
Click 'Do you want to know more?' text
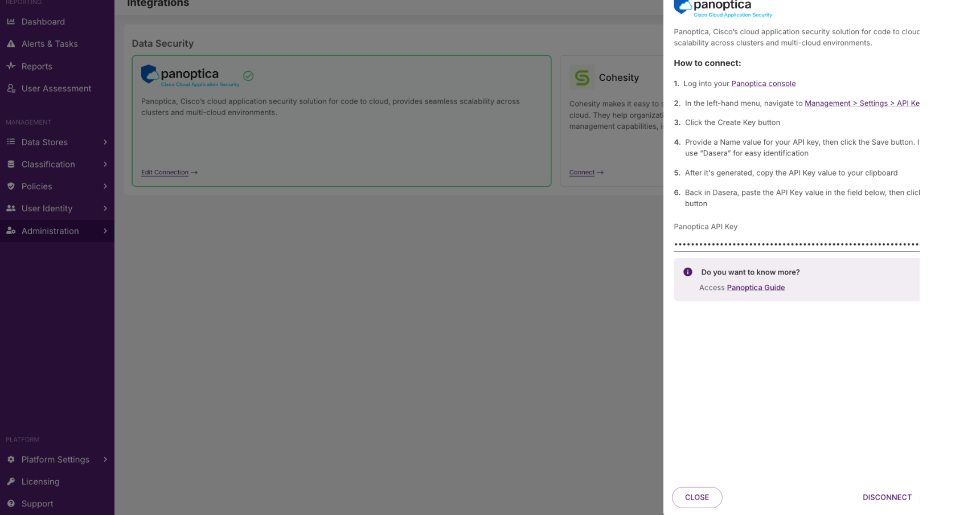[x=750, y=272]
